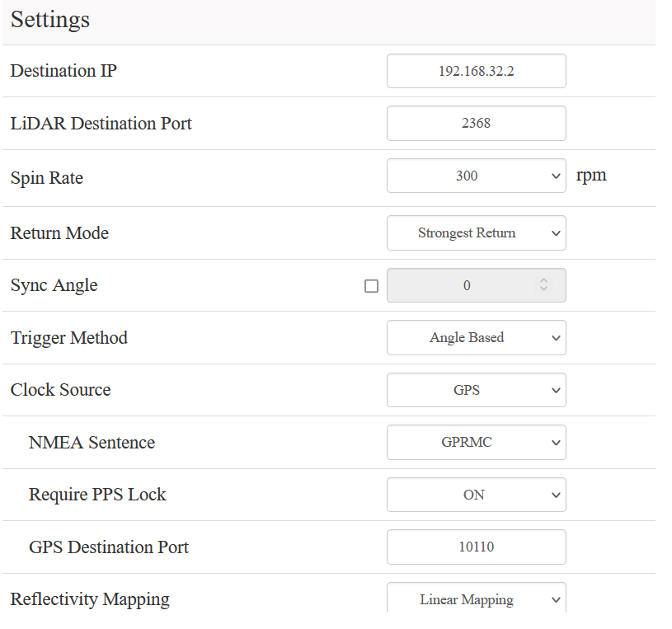Click the Clock Source label text
Viewport: 672px width, 629px height.
click(60, 390)
